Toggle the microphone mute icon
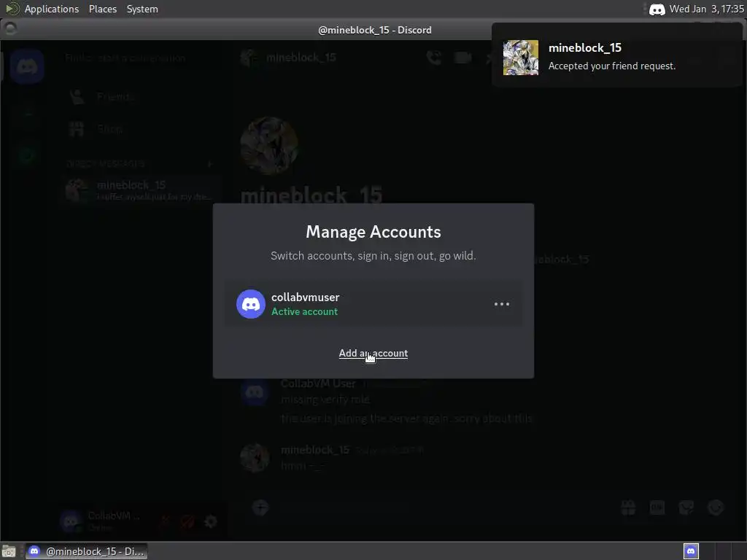This screenshot has height=560, width=747. (x=165, y=521)
